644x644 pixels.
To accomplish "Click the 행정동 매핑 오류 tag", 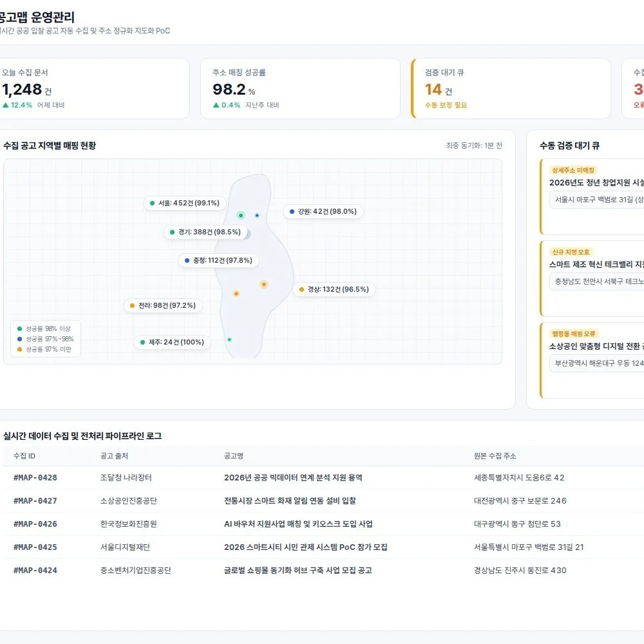I will 573,334.
